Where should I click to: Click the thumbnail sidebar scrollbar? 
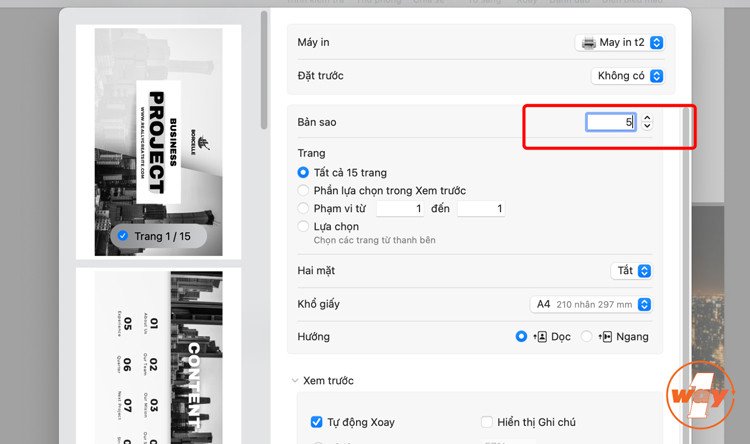point(264,70)
